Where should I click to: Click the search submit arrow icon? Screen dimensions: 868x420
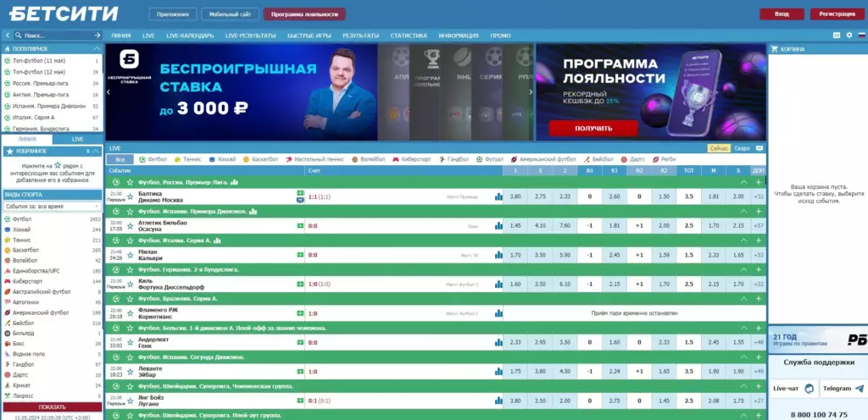(x=97, y=35)
